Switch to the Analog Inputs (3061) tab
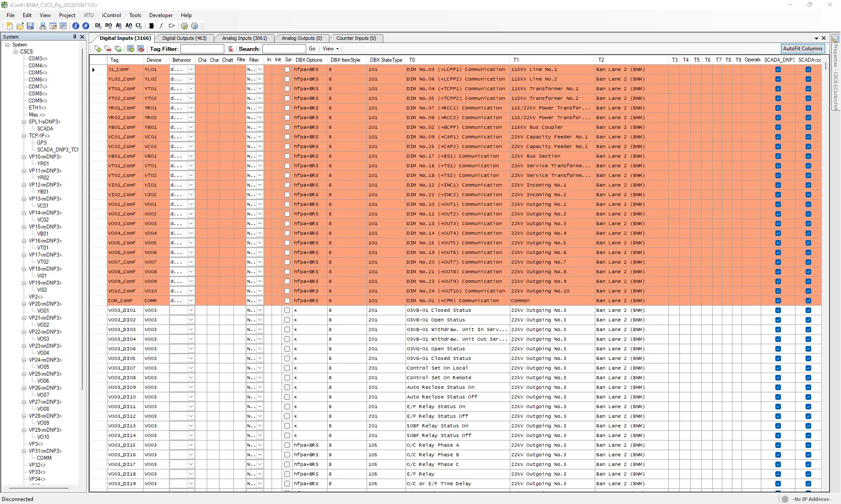This screenshot has height=504, width=841. coord(244,38)
